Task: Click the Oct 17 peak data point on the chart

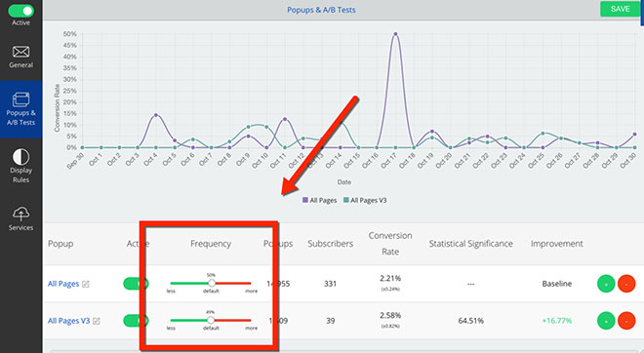Action: click(x=395, y=34)
